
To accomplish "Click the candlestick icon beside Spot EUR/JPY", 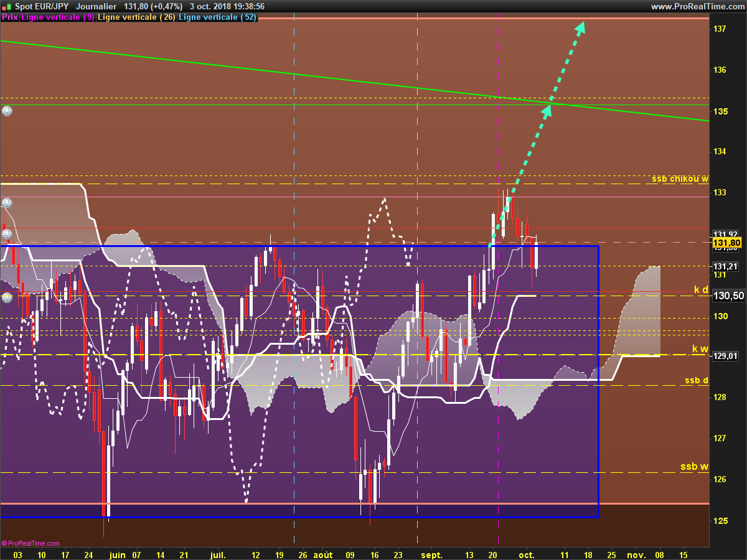I will pyautogui.click(x=7, y=6).
